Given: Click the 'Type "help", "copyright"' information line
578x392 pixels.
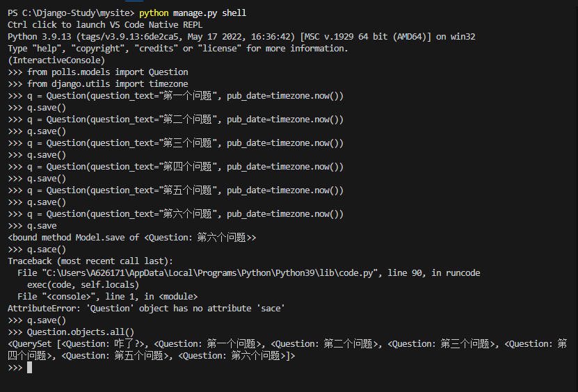Looking at the screenshot, I should 177,49.
